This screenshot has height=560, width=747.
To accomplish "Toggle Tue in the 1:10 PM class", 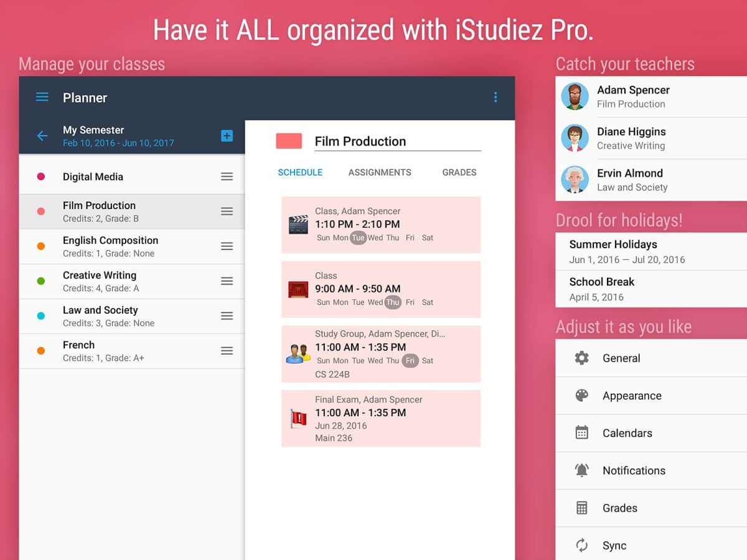I will pos(358,238).
